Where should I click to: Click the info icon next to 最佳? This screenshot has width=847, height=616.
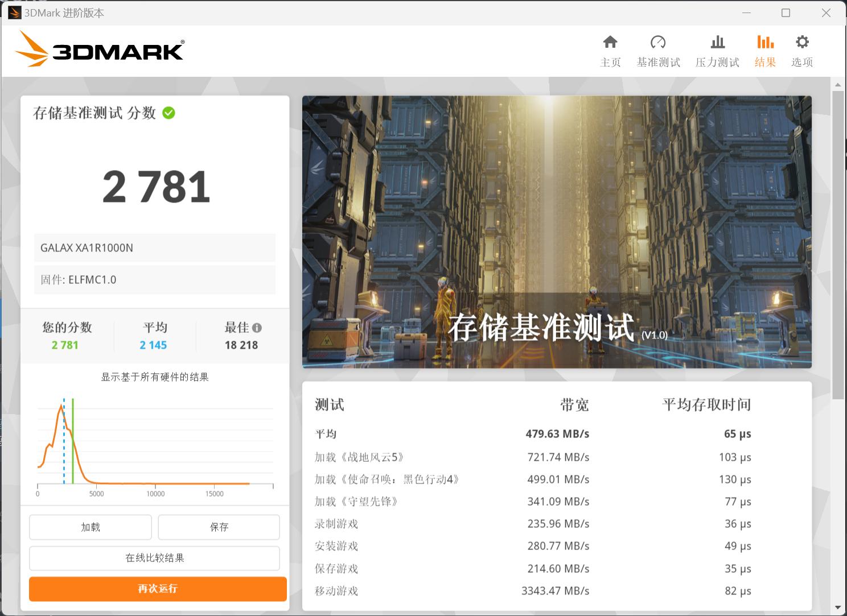(257, 328)
